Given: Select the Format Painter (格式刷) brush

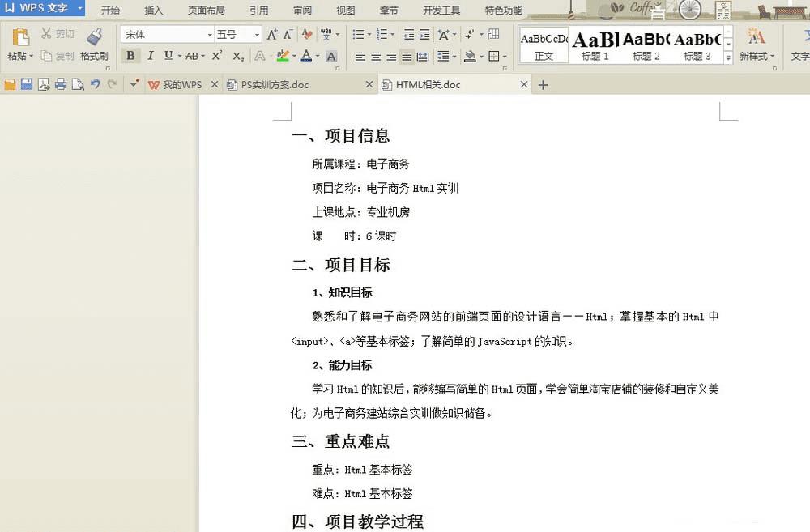Looking at the screenshot, I should point(94,45).
